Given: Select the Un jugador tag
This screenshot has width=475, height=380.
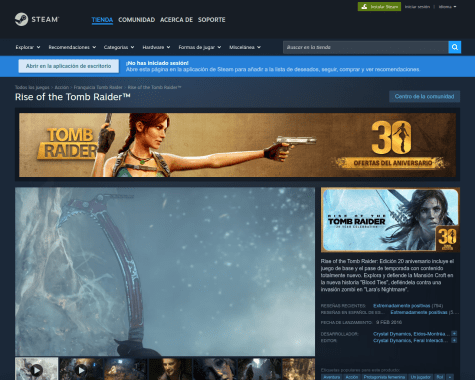Looking at the screenshot, I should click(421, 377).
